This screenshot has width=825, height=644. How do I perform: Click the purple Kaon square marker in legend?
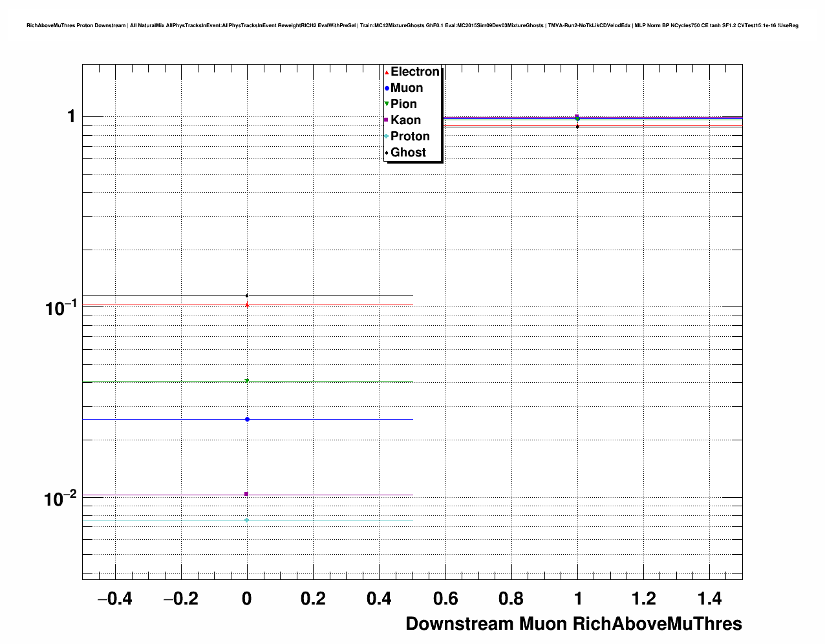pos(387,120)
